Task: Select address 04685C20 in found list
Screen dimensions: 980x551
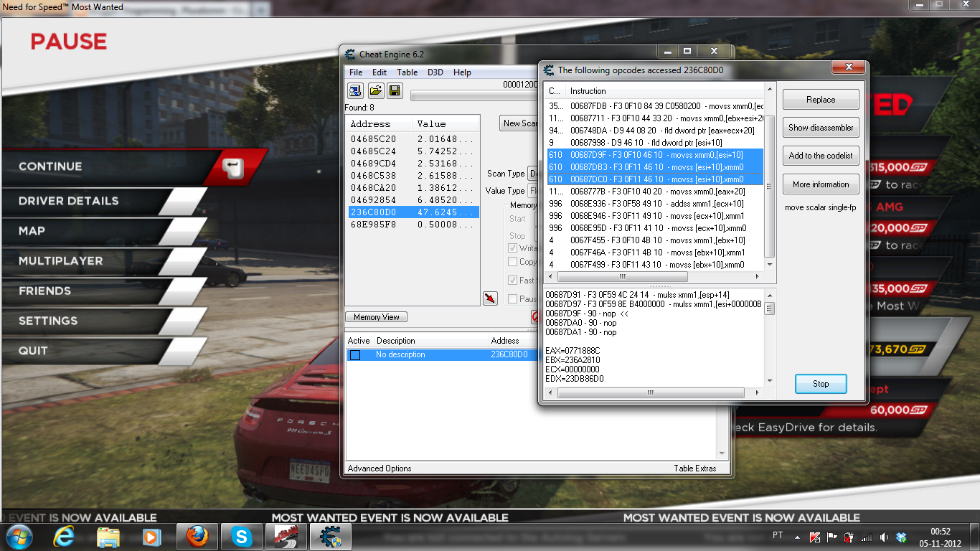Action: [412, 138]
